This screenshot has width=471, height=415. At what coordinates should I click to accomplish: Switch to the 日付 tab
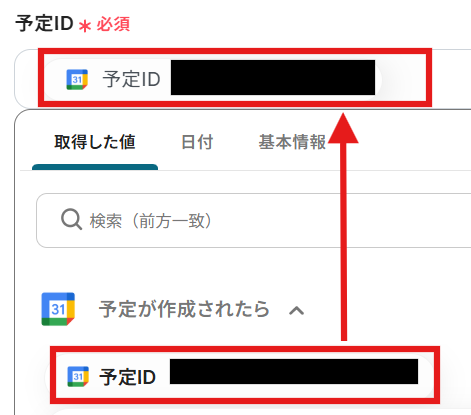(197, 142)
